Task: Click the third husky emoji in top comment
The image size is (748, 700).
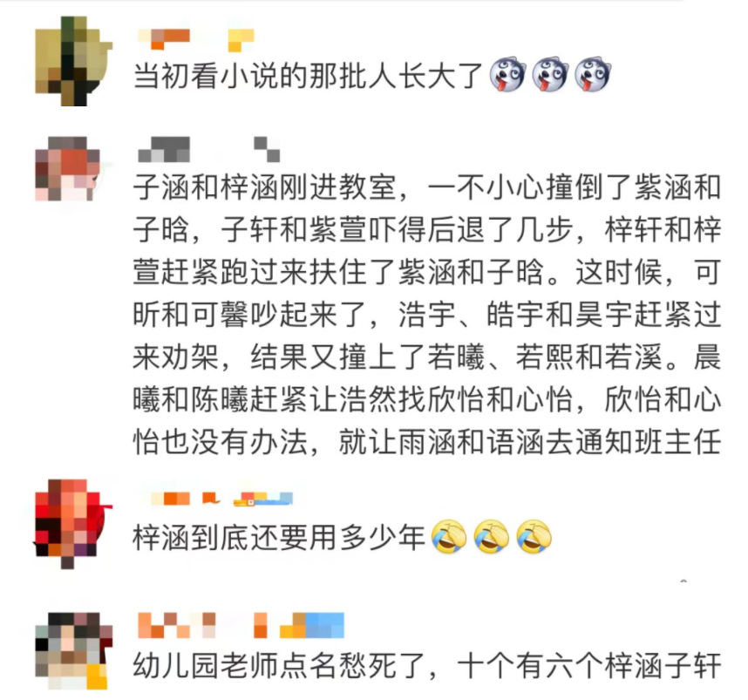Action: tap(593, 75)
